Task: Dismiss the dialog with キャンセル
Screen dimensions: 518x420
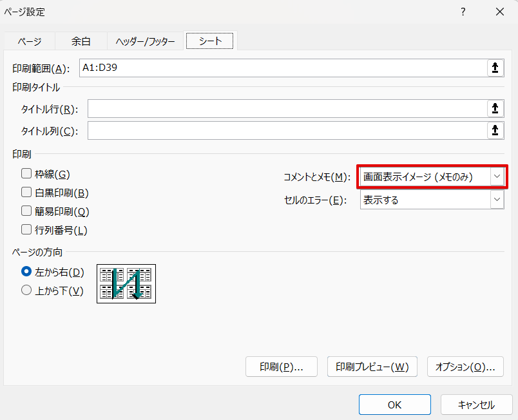Action: pos(475,405)
